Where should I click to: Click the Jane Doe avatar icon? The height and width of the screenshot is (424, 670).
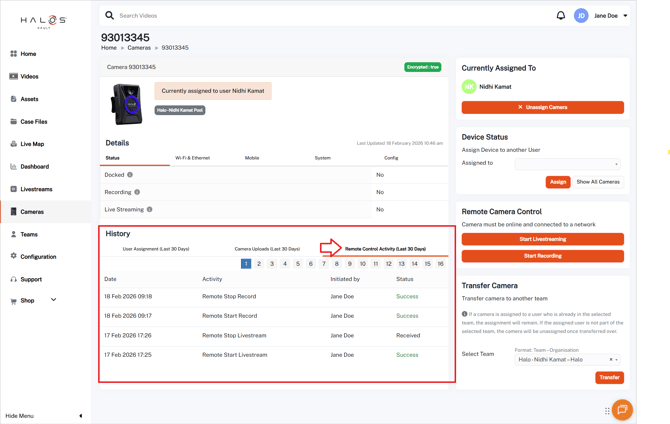pos(581,16)
